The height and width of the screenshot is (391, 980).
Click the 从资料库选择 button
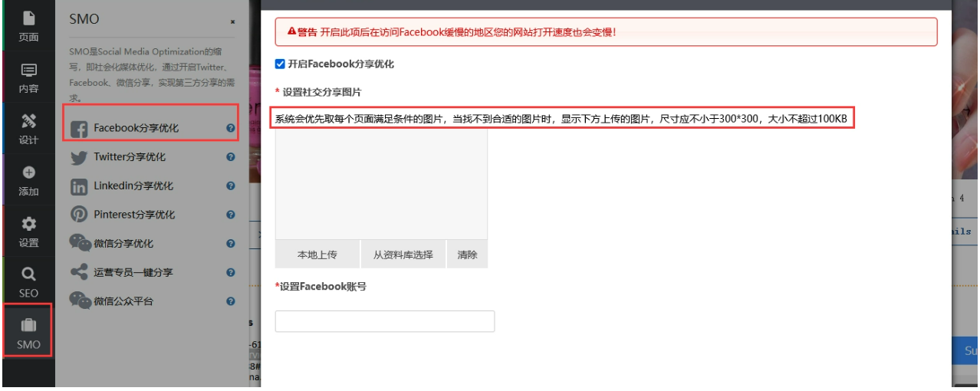[403, 255]
